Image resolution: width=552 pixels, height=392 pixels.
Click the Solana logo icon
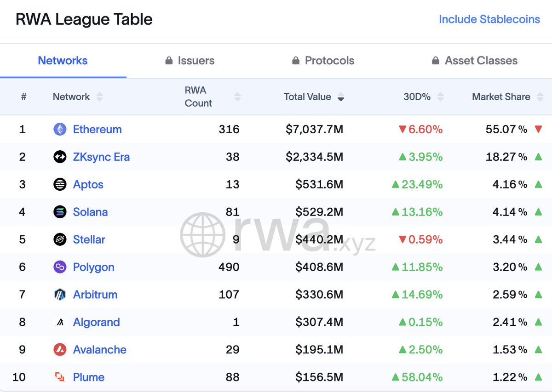tap(60, 212)
